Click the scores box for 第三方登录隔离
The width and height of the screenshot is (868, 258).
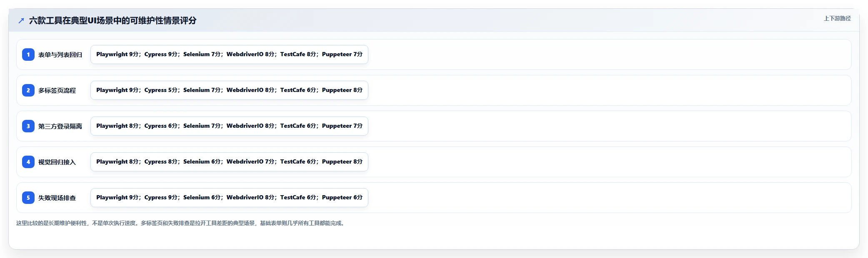229,126
